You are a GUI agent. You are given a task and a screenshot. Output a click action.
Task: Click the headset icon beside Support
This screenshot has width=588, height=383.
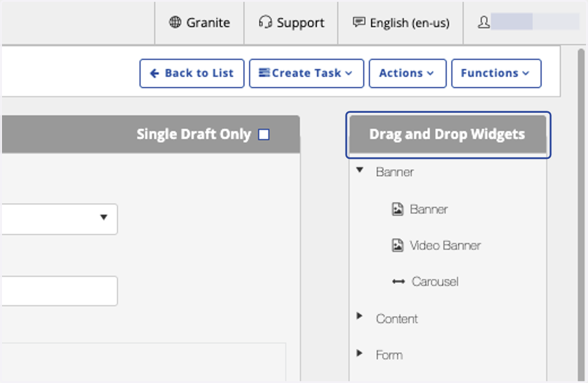pos(266,23)
